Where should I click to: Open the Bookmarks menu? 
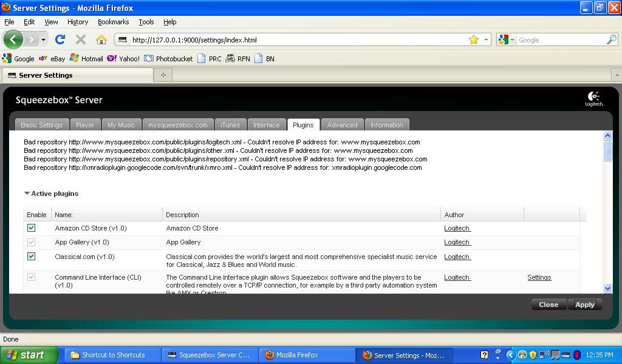tap(113, 22)
